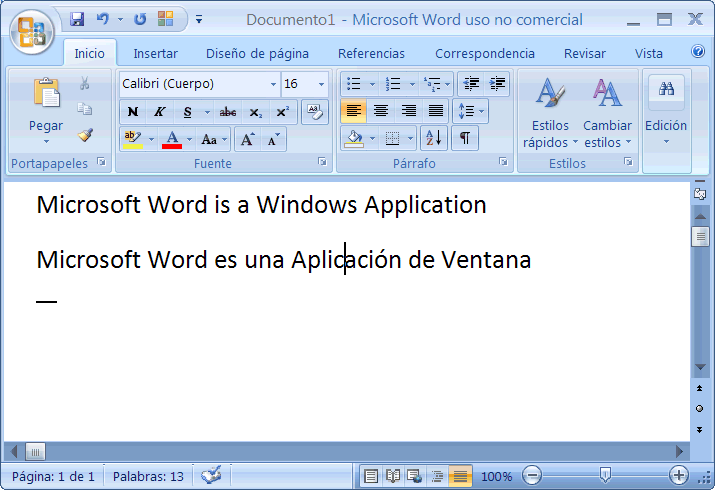The image size is (715, 490).
Task: Undo the last action
Action: pyautogui.click(x=103, y=19)
